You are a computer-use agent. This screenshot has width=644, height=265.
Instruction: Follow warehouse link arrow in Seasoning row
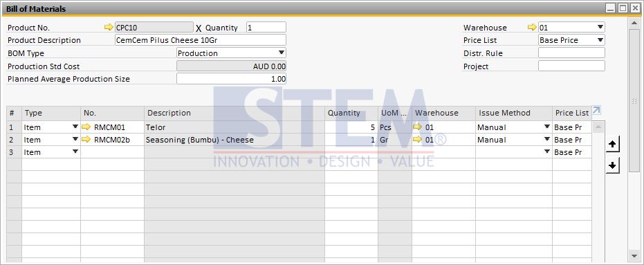pos(418,139)
